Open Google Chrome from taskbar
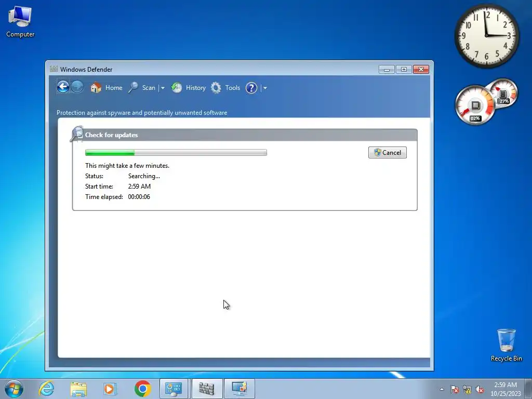This screenshot has height=399, width=532. tap(142, 389)
